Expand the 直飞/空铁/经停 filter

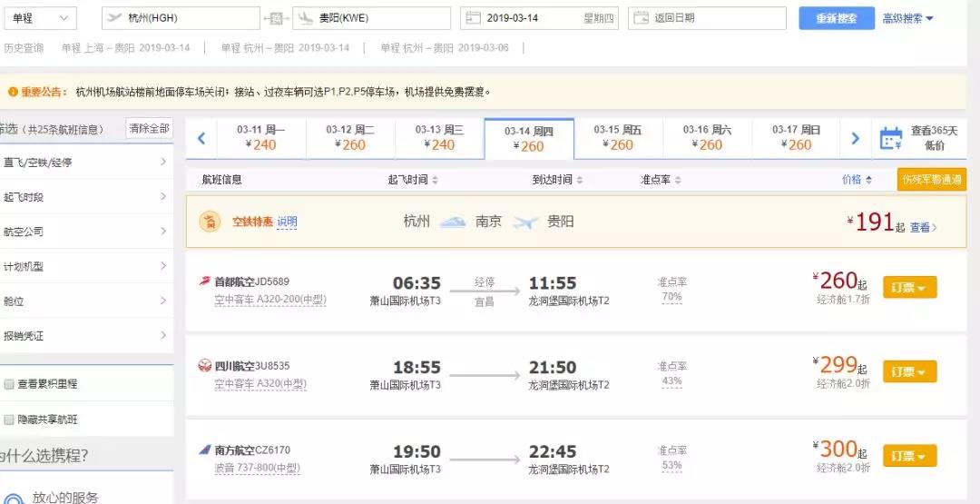coord(85,162)
